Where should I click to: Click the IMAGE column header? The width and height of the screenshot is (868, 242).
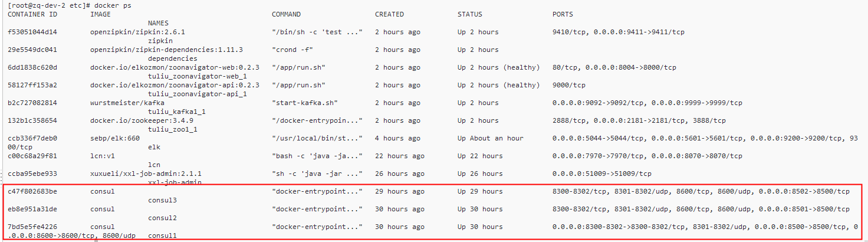pyautogui.click(x=100, y=14)
